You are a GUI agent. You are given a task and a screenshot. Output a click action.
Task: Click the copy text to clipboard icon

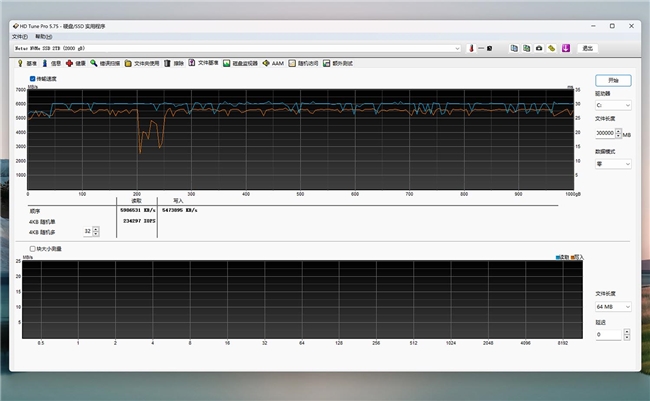(x=514, y=49)
